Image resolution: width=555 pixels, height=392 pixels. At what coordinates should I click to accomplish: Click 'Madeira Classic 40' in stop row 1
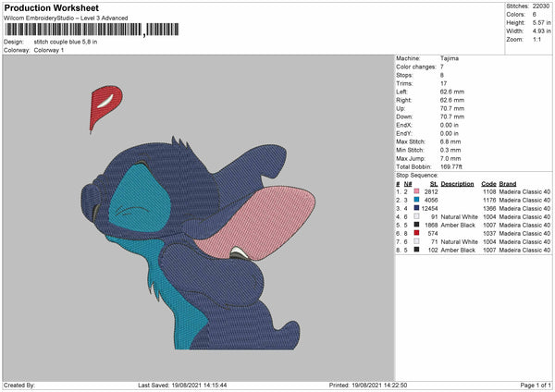pos(524,191)
